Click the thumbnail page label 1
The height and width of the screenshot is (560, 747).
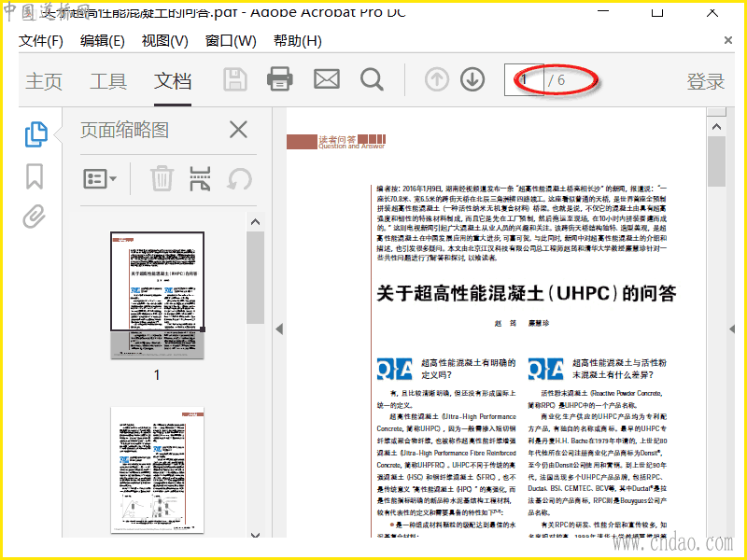pyautogui.click(x=157, y=375)
